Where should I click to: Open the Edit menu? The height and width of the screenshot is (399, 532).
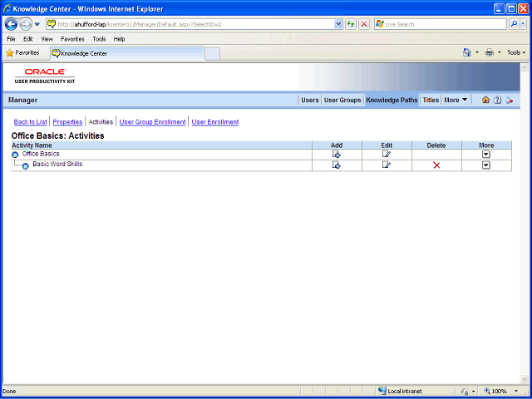tap(27, 39)
